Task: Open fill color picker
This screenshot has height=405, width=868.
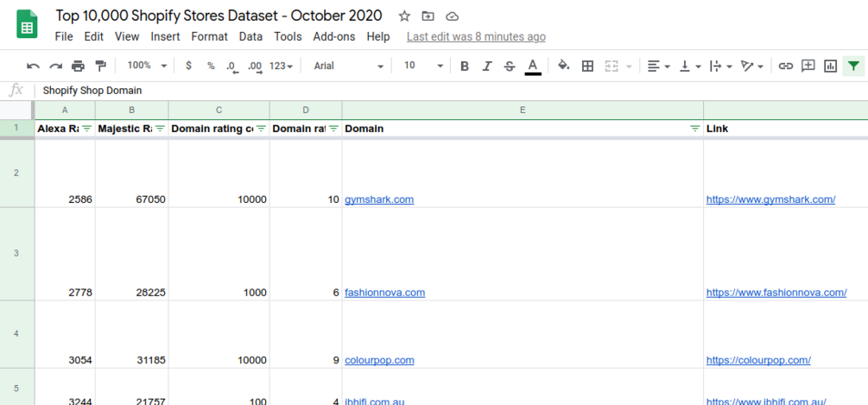Action: tap(563, 66)
